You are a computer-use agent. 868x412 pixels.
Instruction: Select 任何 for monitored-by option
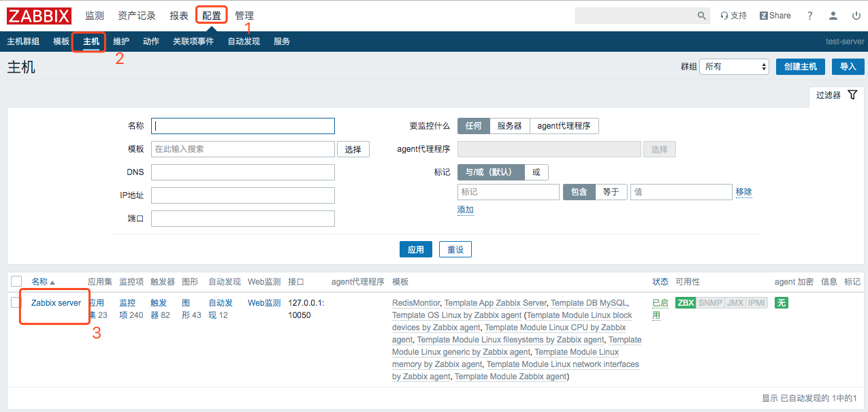click(473, 126)
